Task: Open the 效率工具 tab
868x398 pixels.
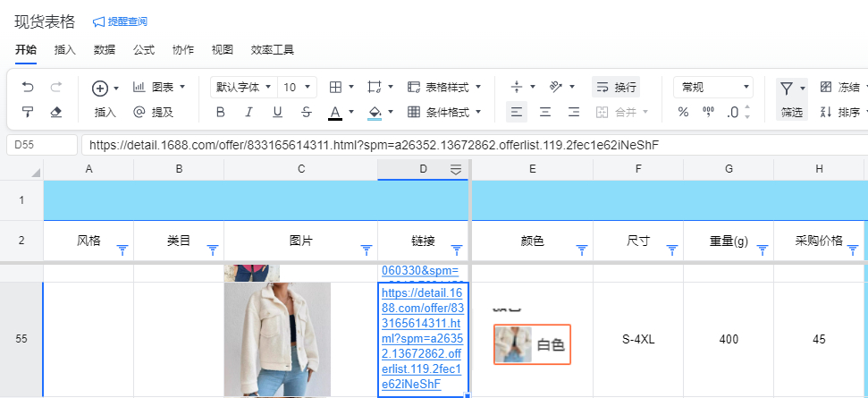Action: tap(272, 49)
